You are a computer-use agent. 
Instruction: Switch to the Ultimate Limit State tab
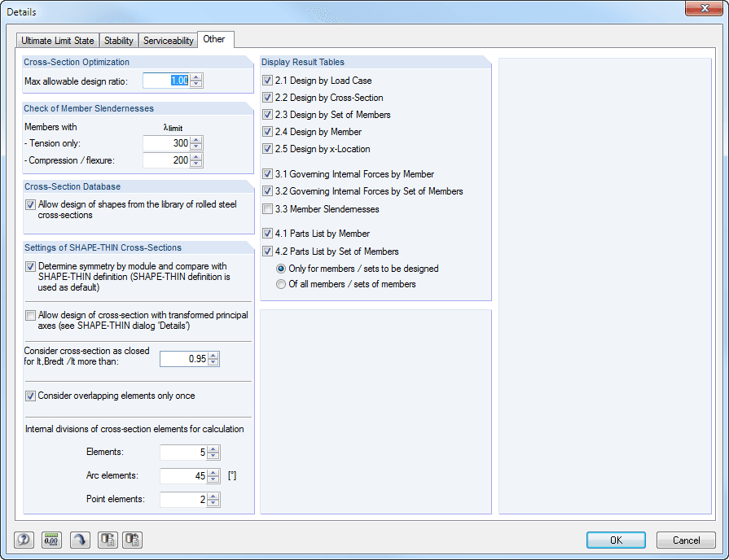point(58,41)
